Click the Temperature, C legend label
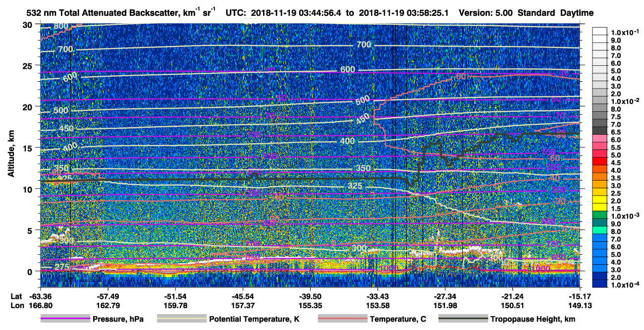644x330 pixels. pos(398,319)
